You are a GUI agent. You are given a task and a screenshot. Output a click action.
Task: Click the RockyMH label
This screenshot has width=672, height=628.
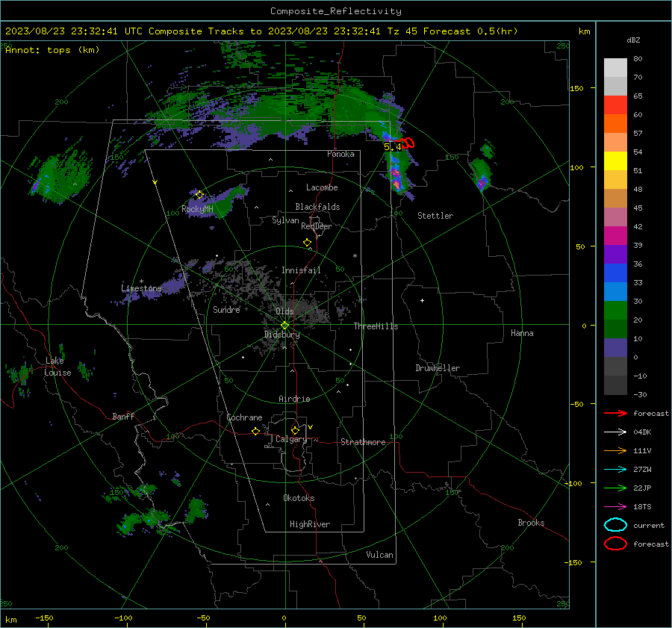(x=197, y=209)
